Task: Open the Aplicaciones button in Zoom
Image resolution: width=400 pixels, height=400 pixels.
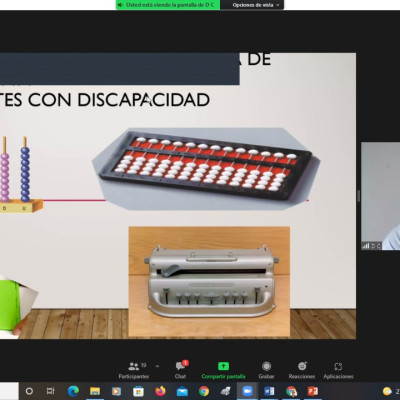Action: coord(338,370)
